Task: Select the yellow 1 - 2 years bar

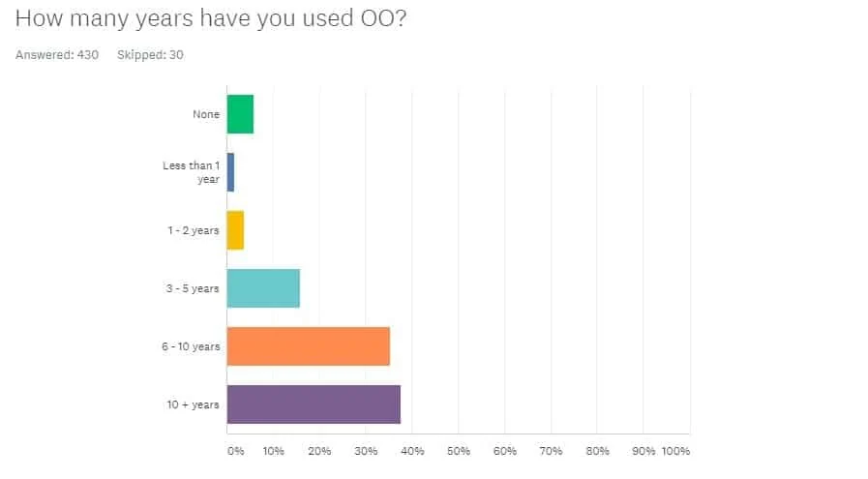Action: pyautogui.click(x=235, y=230)
